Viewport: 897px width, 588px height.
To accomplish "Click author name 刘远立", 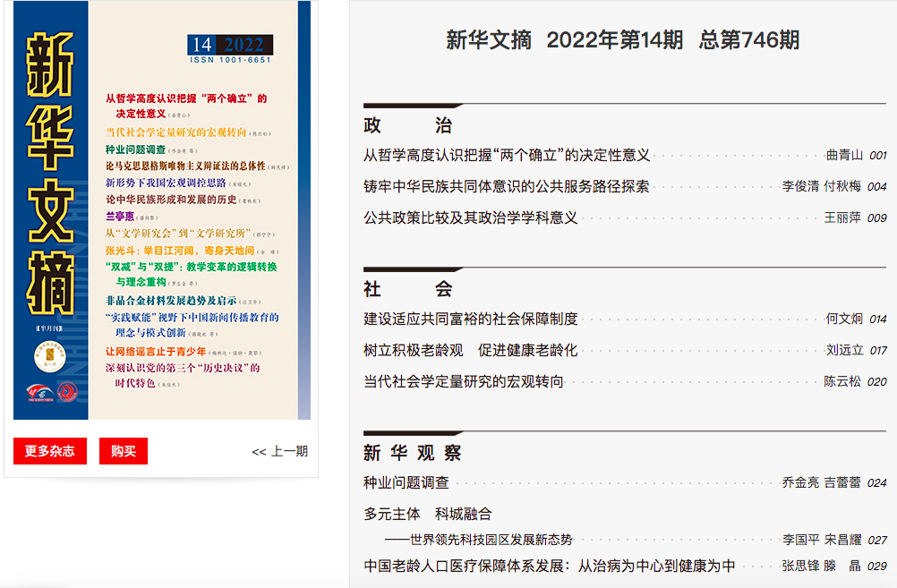I will [844, 351].
